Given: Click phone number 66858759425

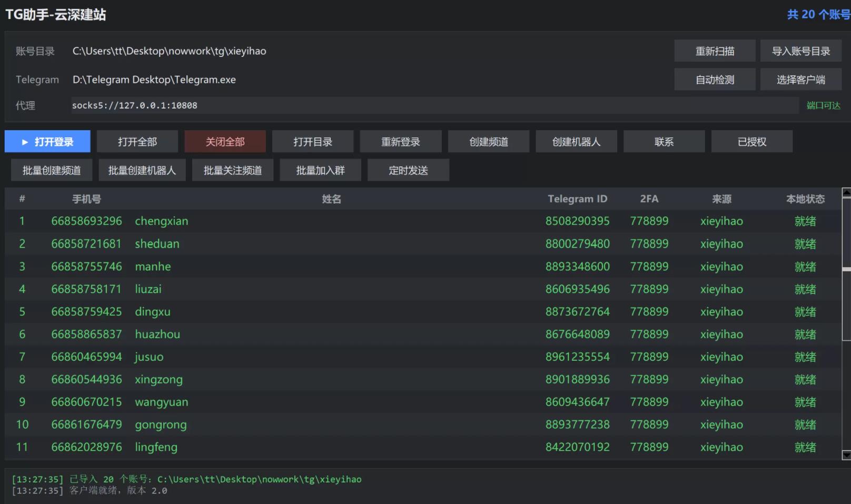Looking at the screenshot, I should pos(86,312).
